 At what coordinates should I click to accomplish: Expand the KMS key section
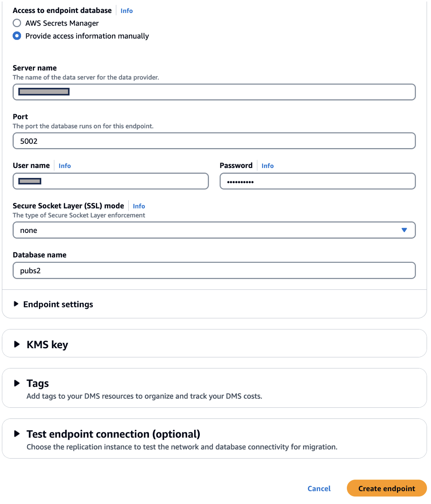47,344
